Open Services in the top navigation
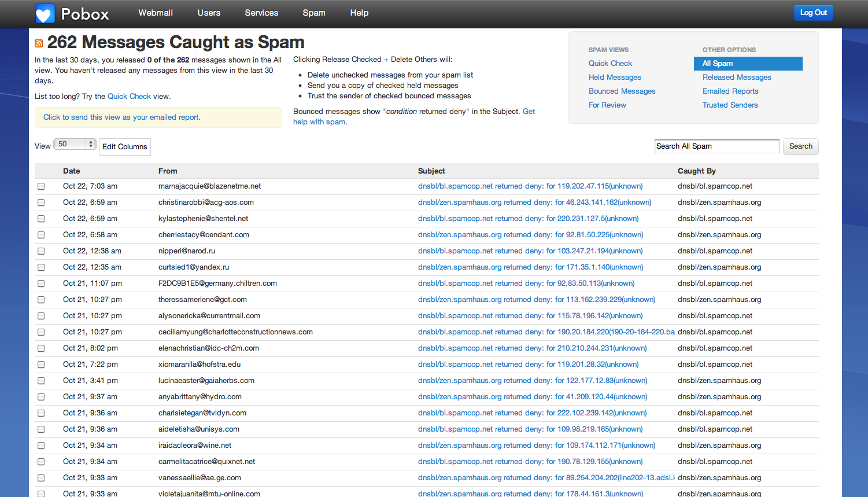 (x=261, y=13)
